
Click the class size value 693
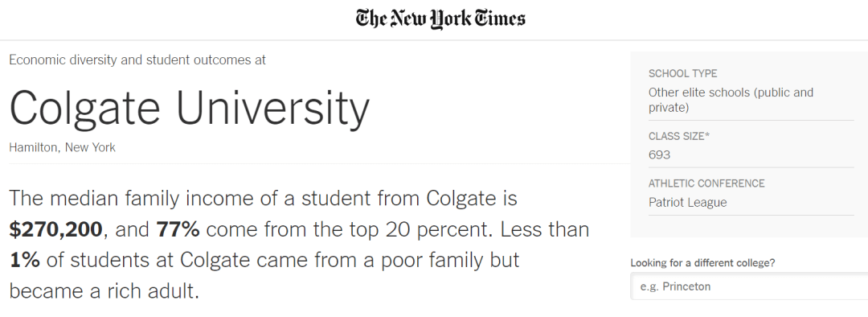pos(659,154)
